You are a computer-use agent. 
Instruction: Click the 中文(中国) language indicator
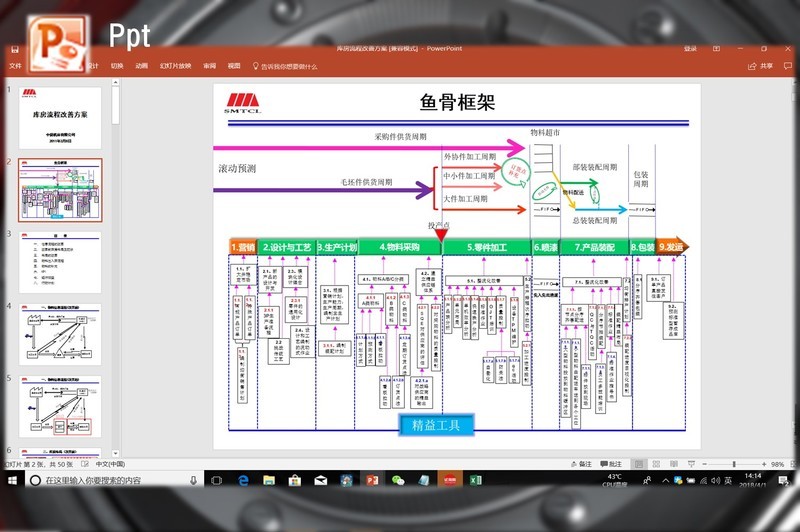coord(110,464)
